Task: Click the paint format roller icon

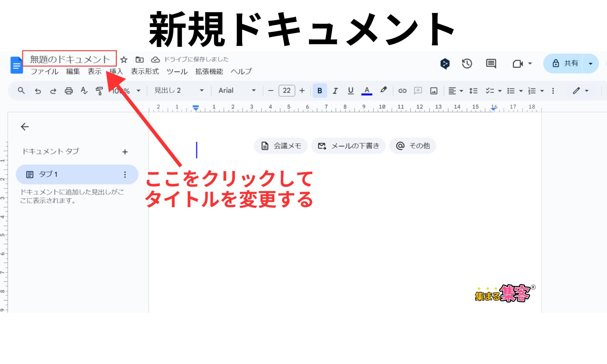Action: click(x=100, y=91)
